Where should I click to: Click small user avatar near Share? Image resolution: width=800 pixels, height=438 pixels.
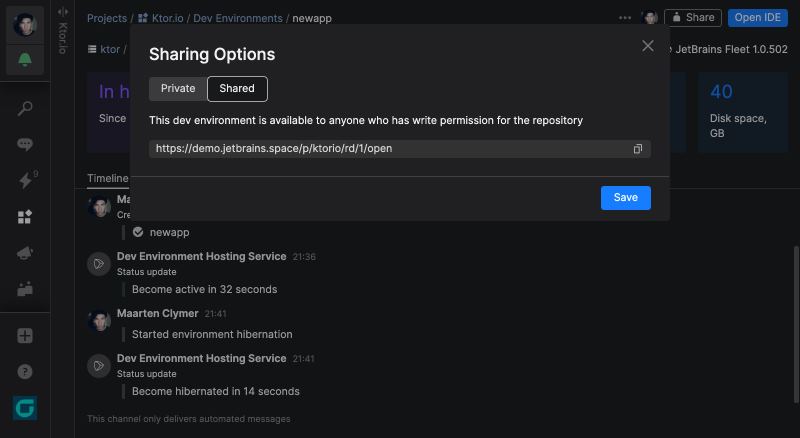651,18
